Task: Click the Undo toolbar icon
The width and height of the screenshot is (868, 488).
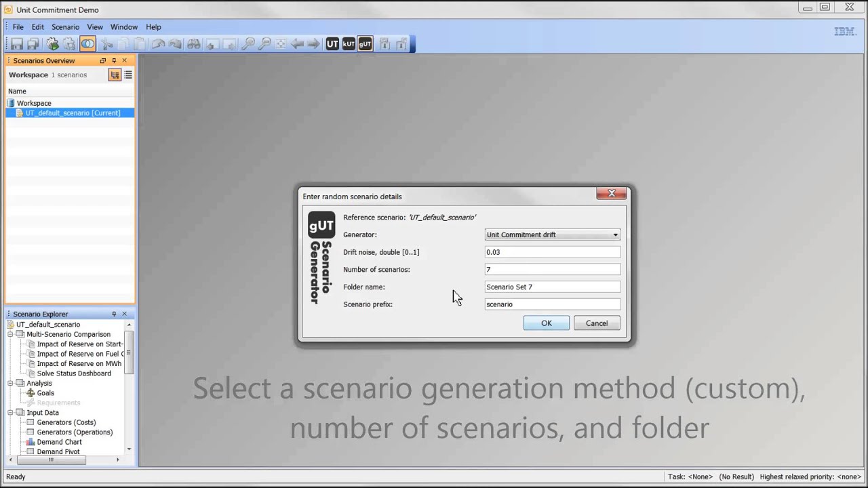Action: pos(158,44)
